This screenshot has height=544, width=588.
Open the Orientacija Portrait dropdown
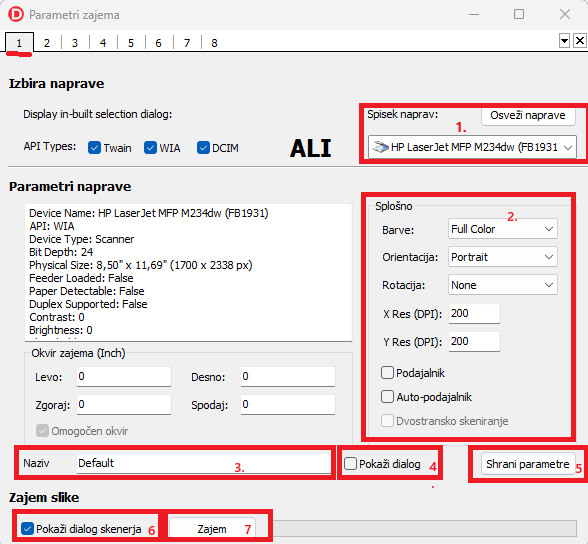coord(503,257)
